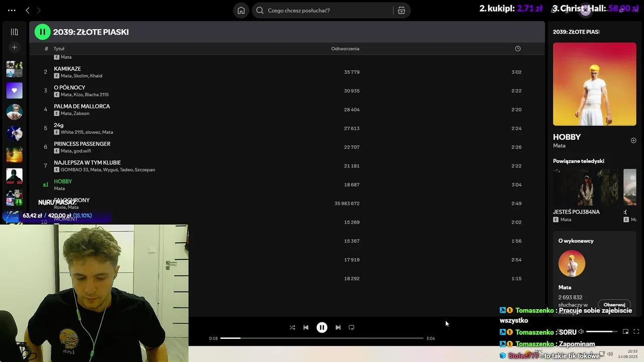Open artist link Kizo under O PÓŁNOCY
Screen dimensions: 644x362
[x=77, y=95]
